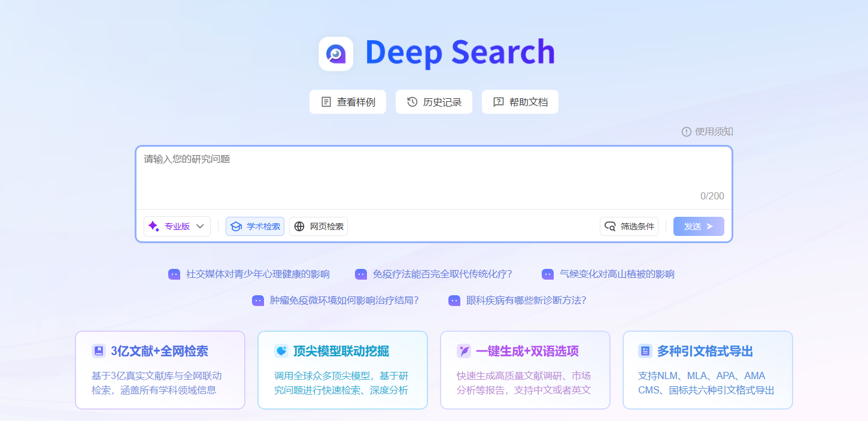The image size is (868, 421).
Task: Click chat icon beside 免疫疗法 suggestion
Action: (x=361, y=274)
